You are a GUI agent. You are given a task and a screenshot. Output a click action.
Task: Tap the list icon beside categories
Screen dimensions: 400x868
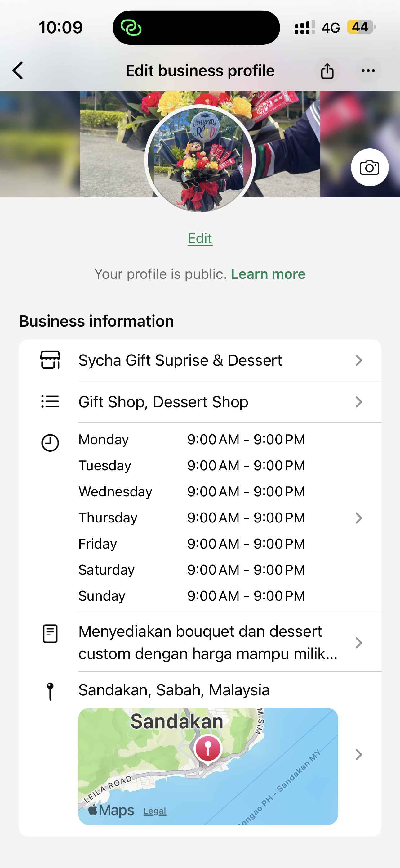tap(50, 401)
